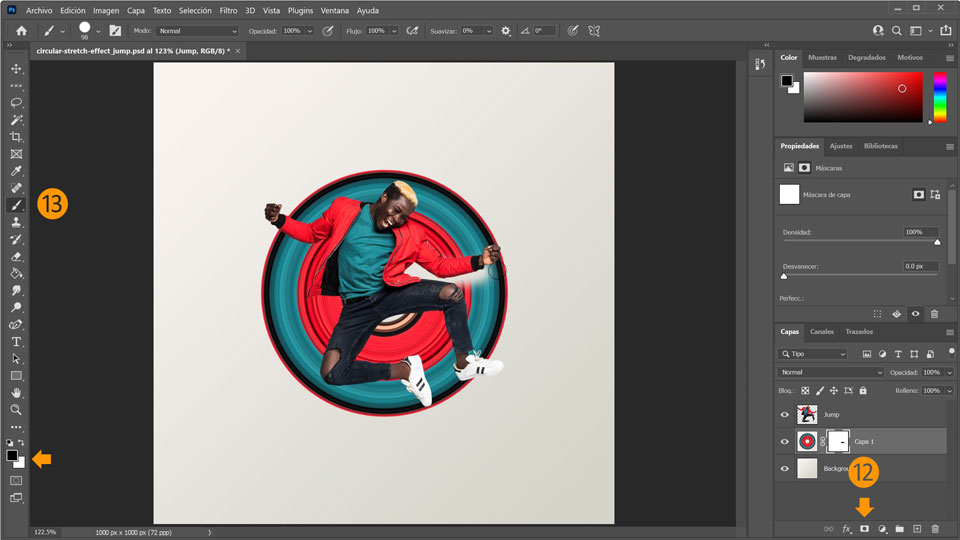Select the Rectangle shape tool
This screenshot has width=960, height=540.
click(17, 376)
